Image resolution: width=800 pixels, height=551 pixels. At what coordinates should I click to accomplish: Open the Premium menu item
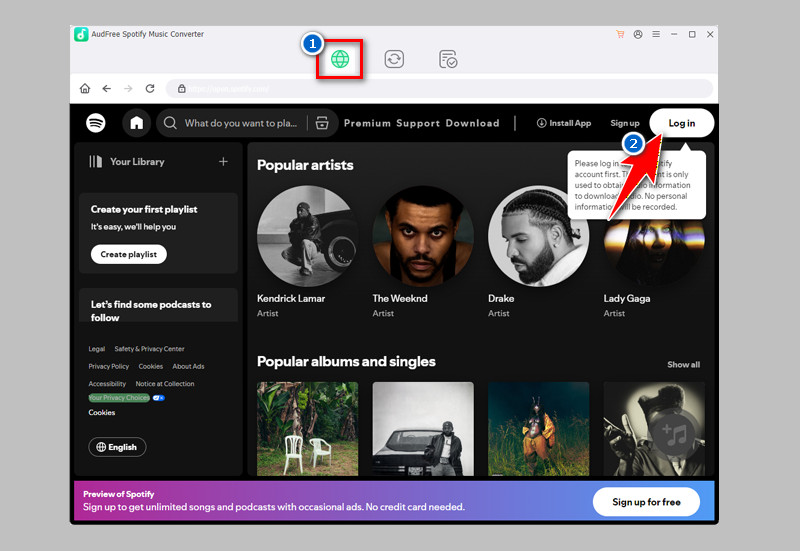[x=367, y=123]
